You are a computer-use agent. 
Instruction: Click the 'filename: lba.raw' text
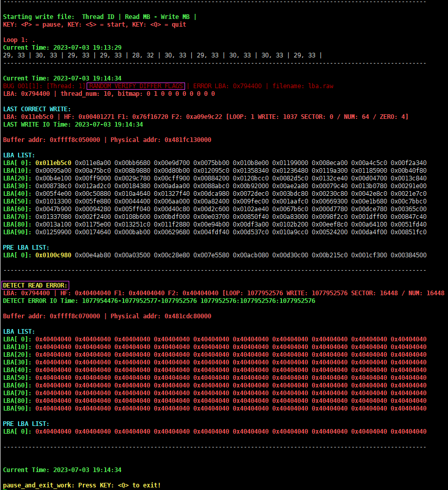coord(303,86)
